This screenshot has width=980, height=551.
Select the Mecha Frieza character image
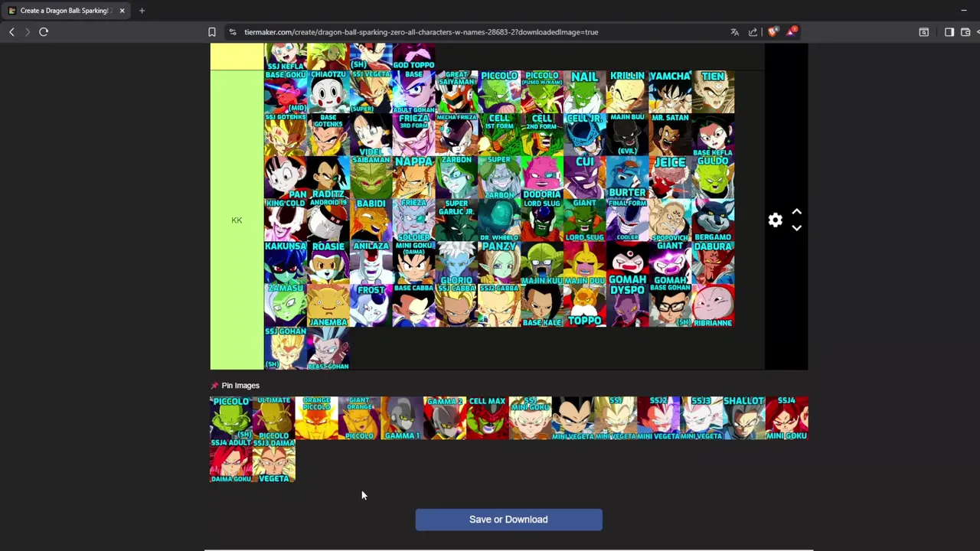[456, 135]
